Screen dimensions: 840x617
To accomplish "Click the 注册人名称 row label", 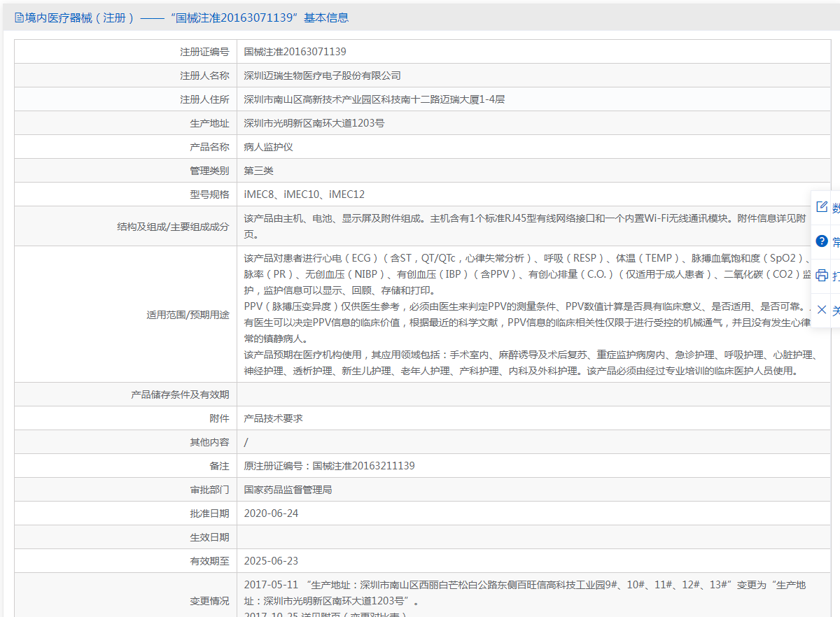I will click(204, 76).
